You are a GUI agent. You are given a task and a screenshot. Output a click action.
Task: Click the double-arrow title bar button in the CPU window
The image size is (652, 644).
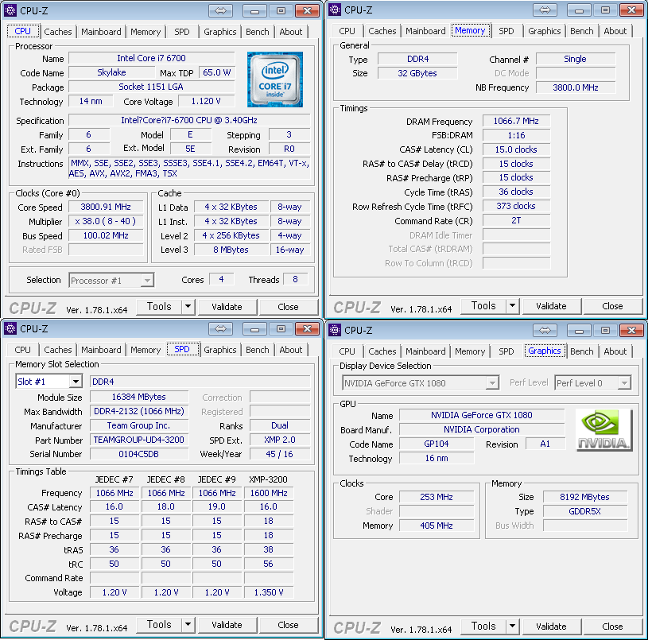click(220, 11)
